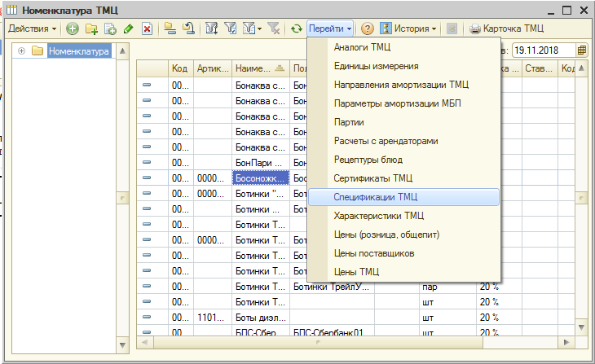The image size is (595, 364).
Task: Select Спецификации ТМЦ in the menu
Action: tap(376, 197)
